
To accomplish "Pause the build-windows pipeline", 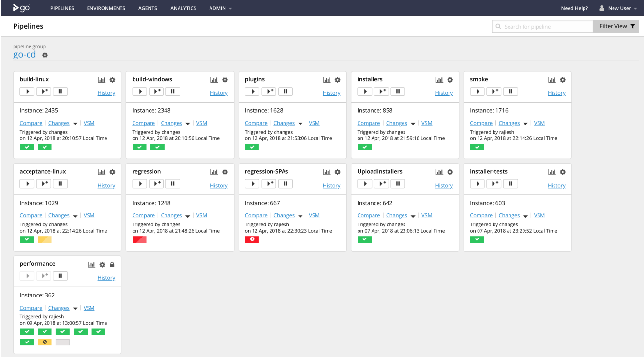I will (173, 91).
